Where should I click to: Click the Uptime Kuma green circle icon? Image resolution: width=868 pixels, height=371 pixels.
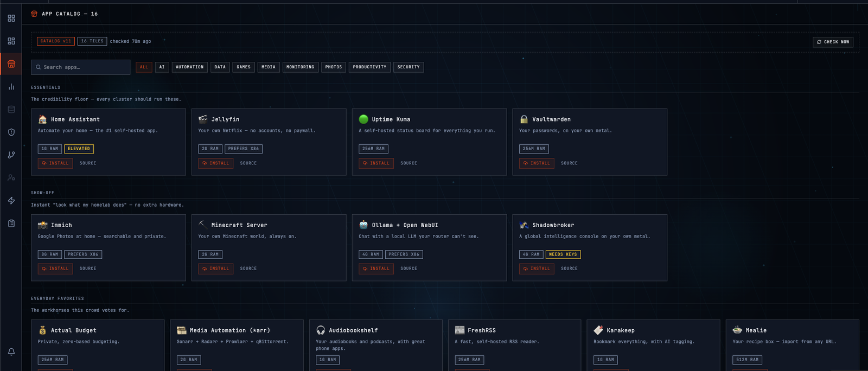tap(363, 119)
